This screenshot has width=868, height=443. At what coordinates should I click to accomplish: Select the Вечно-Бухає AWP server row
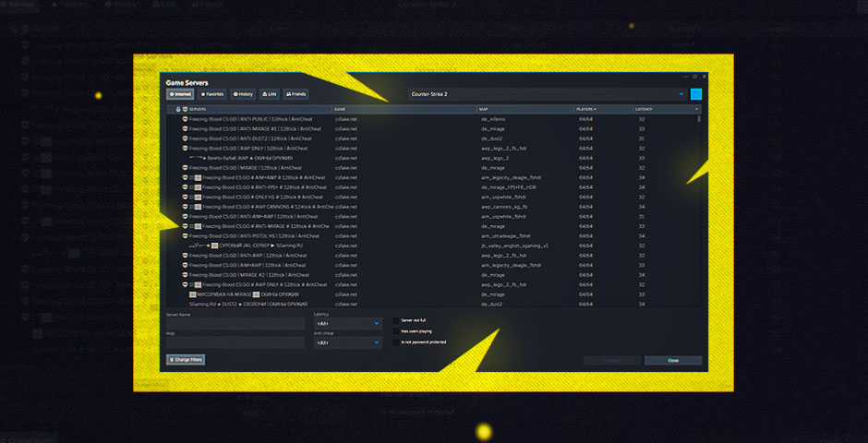[x=433, y=158]
